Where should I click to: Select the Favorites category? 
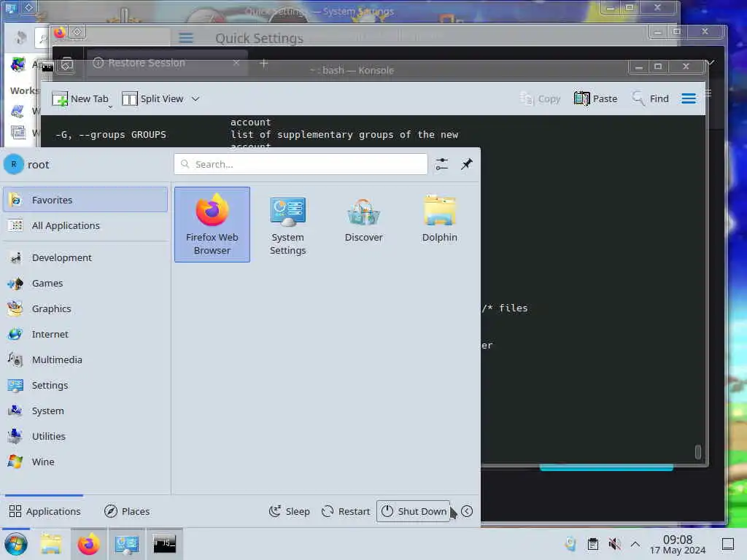coord(85,200)
